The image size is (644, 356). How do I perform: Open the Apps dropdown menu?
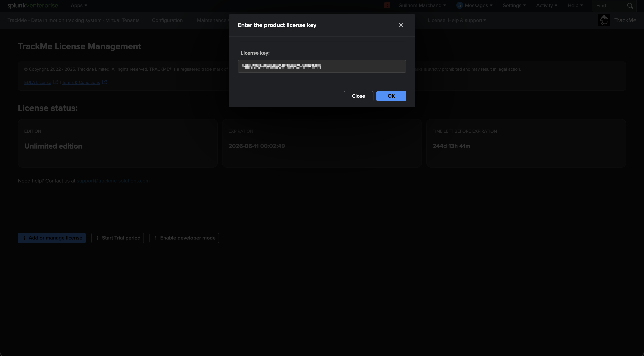pyautogui.click(x=79, y=6)
